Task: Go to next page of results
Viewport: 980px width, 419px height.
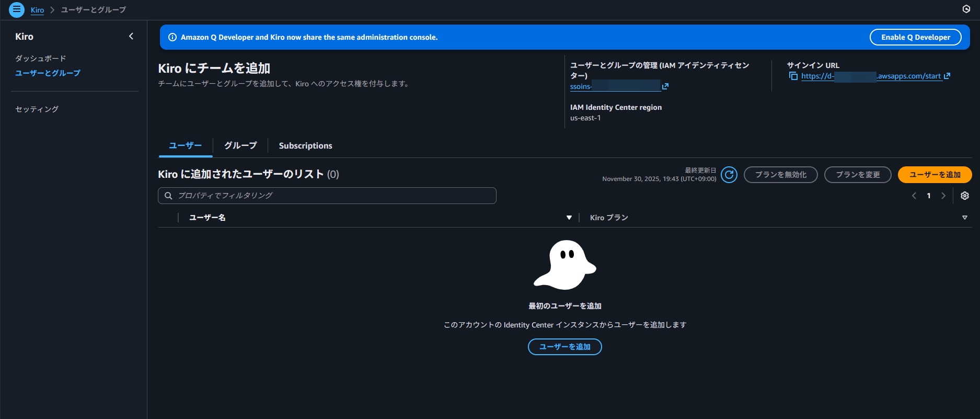Action: coord(943,196)
